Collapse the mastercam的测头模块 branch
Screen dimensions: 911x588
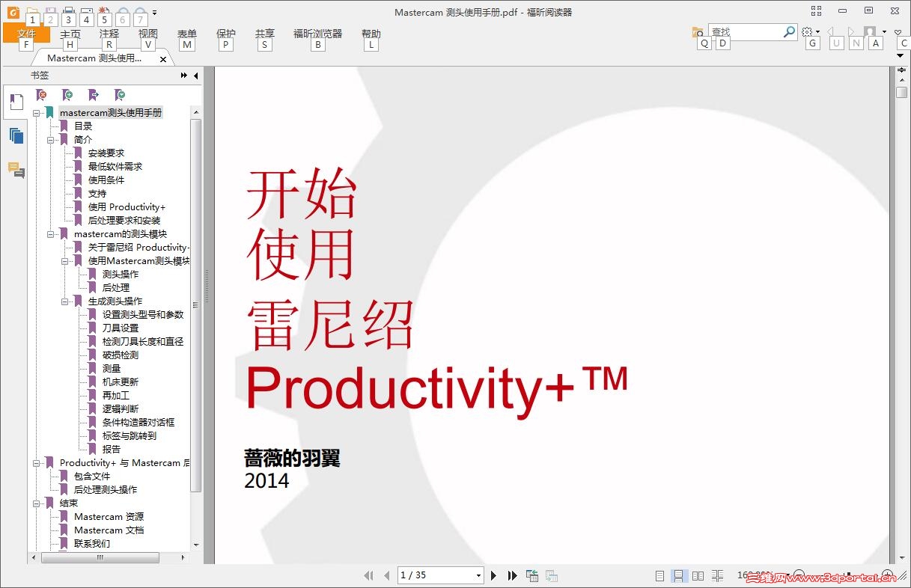pos(51,234)
